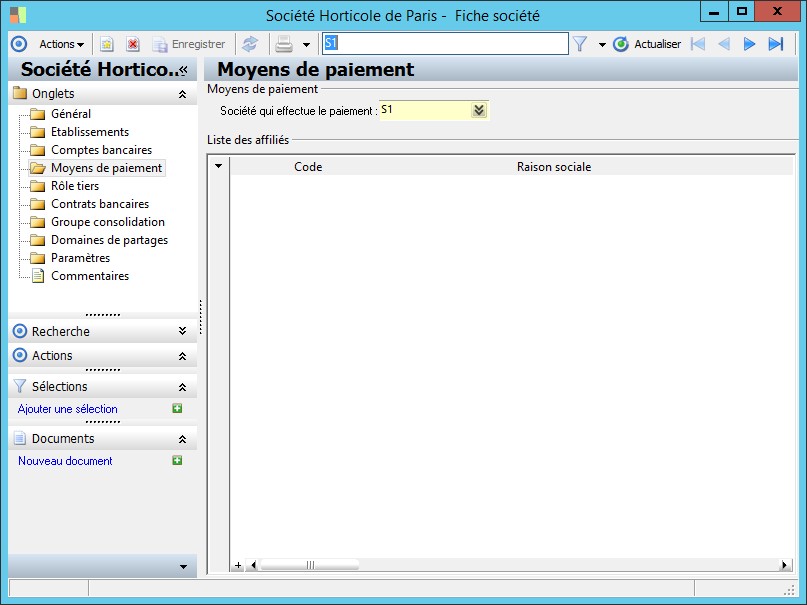The image size is (807, 605).
Task: Open the Actions toolbar dropdown menu
Action: click(x=62, y=44)
